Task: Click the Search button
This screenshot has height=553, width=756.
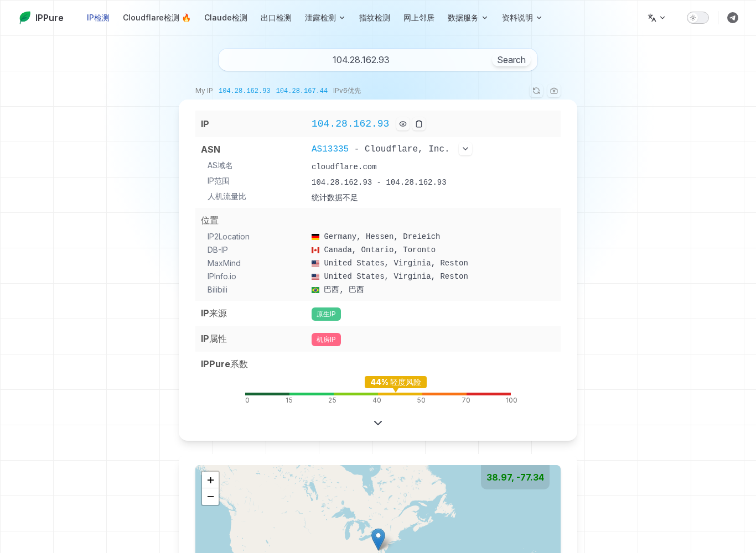Action: 511,60
